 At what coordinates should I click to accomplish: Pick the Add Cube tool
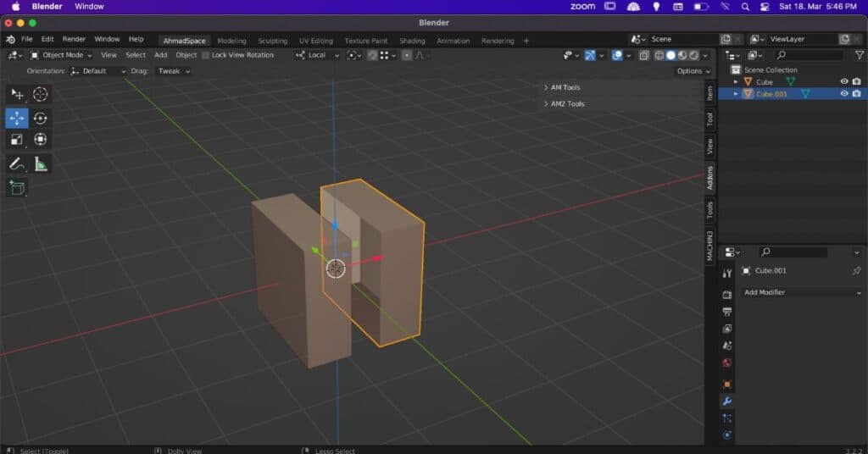click(17, 188)
